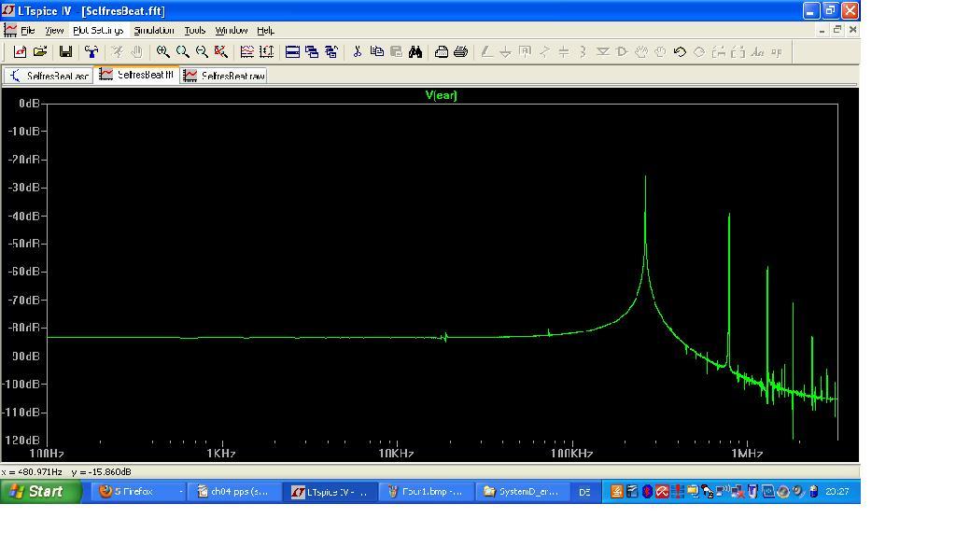Screen dimensions: 956x560
Task: Switch to the Four1.bmp taskbar item
Action: (x=426, y=492)
